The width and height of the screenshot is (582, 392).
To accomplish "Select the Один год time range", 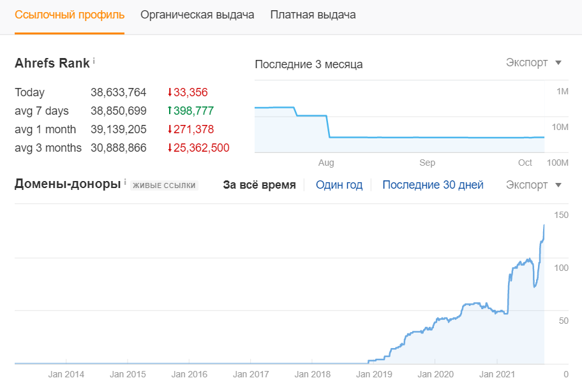I will [x=339, y=185].
